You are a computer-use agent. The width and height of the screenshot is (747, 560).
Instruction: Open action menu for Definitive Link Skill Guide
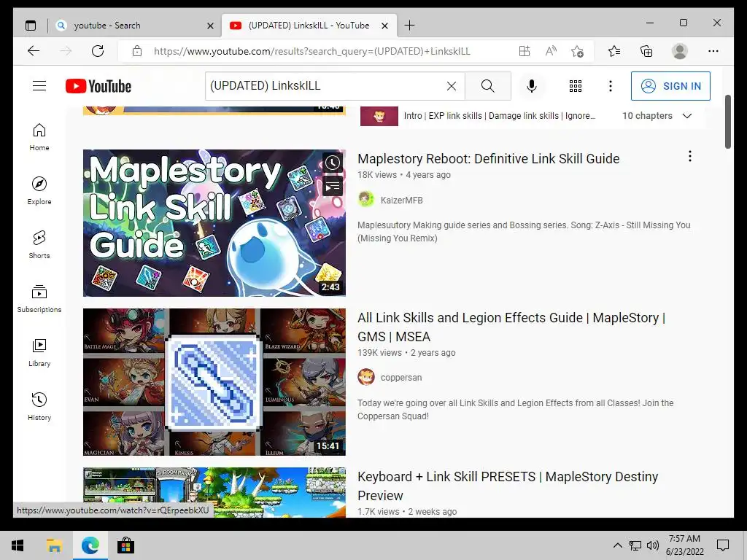(690, 156)
